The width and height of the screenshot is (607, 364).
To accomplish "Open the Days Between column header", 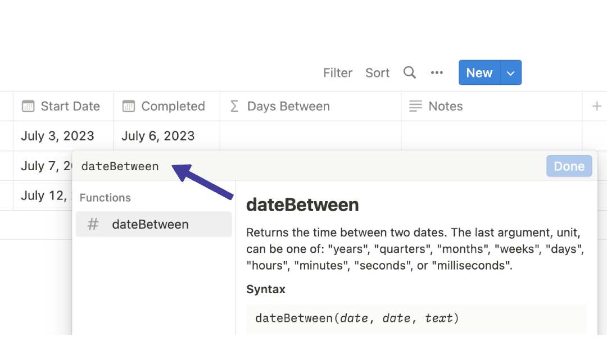I will [288, 106].
